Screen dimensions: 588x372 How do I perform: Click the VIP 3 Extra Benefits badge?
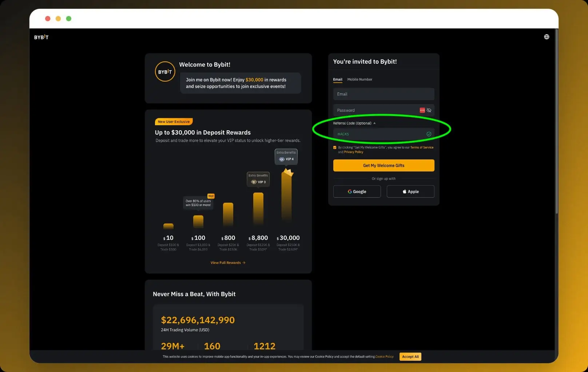point(258,179)
